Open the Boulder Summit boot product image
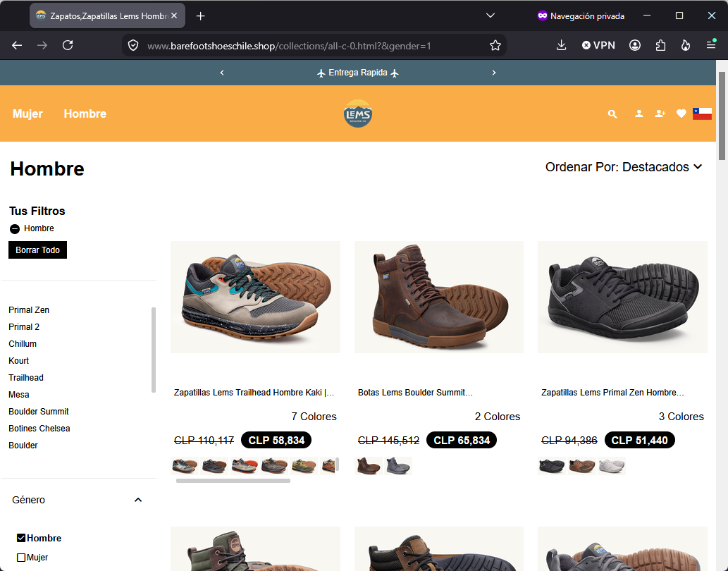Viewport: 728px width, 571px height. pyautogui.click(x=439, y=297)
